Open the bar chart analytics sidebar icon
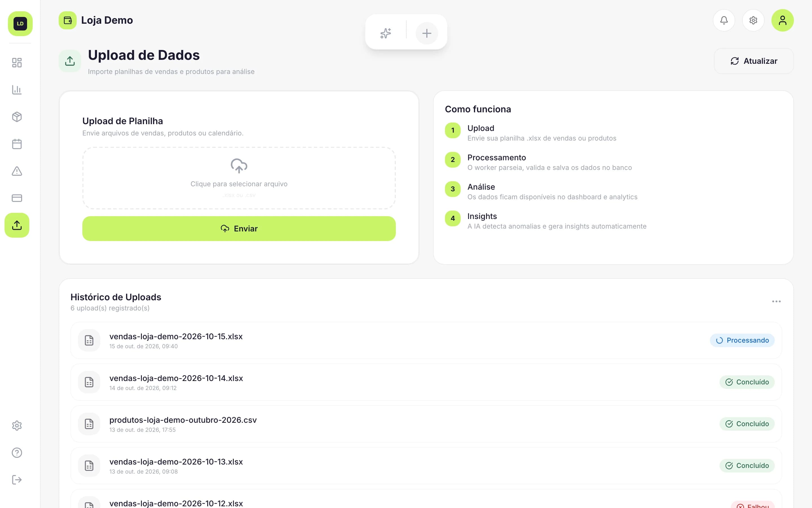The height and width of the screenshot is (508, 812). tap(17, 90)
